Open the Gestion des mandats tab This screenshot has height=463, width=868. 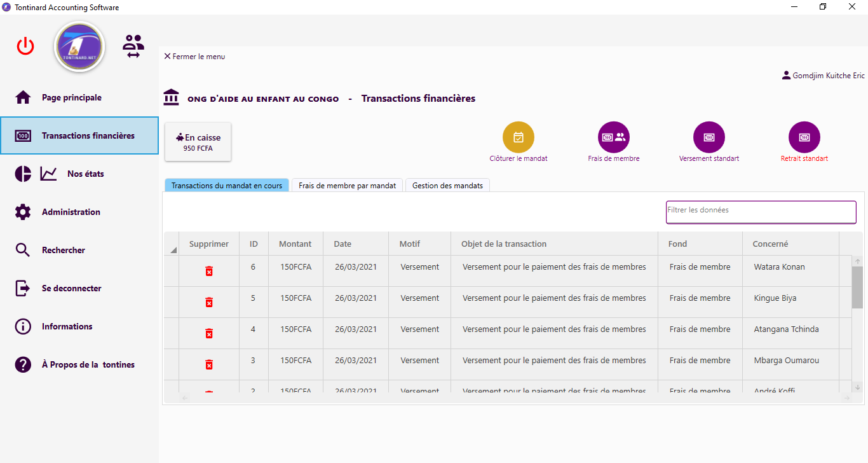pyautogui.click(x=447, y=186)
